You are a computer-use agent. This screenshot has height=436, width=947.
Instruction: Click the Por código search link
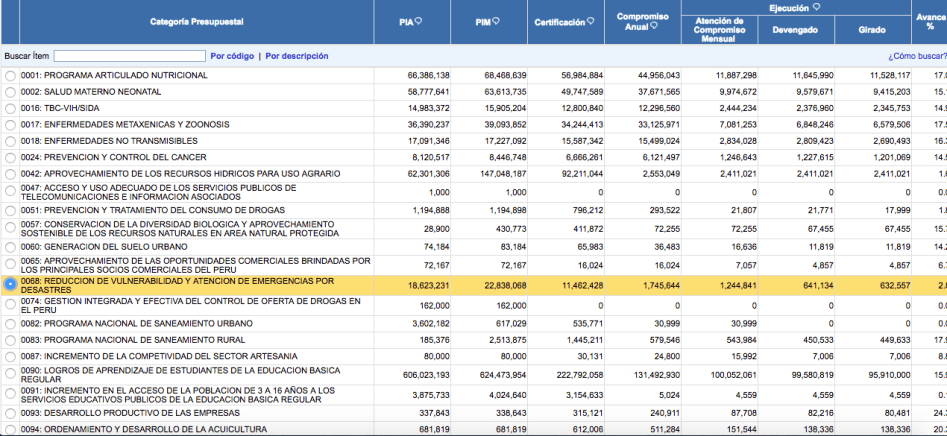tap(231, 56)
